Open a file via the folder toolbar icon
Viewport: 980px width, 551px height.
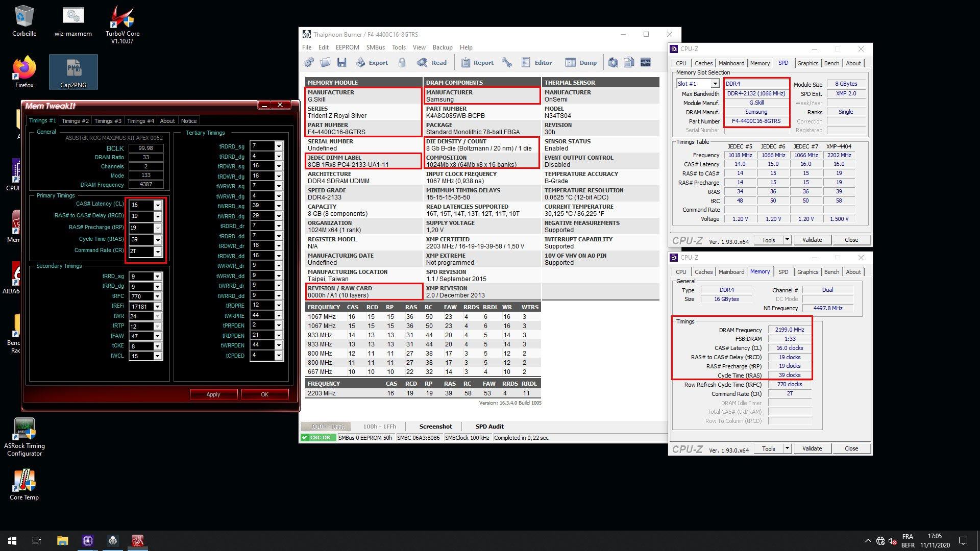click(325, 63)
